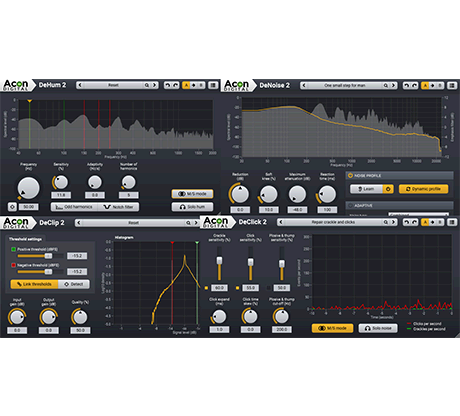The height and width of the screenshot is (416, 460).
Task: Undo last change in DeHum 2
Action: (x=168, y=85)
